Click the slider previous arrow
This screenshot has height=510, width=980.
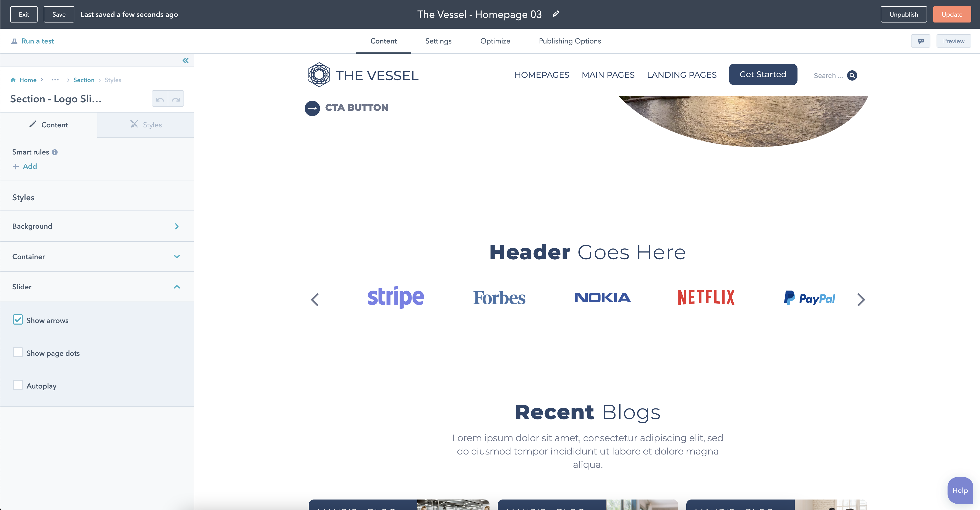point(315,300)
